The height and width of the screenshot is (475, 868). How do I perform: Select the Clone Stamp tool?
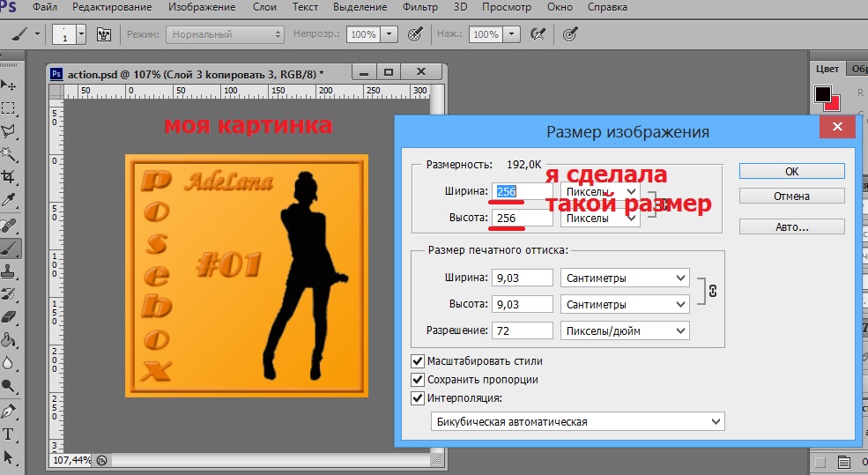(x=9, y=271)
